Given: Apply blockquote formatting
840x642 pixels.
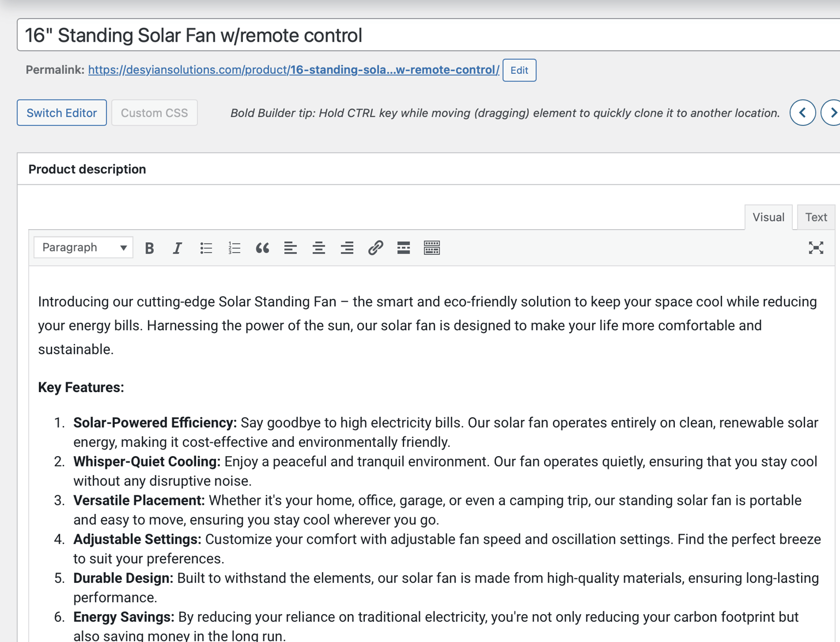Looking at the screenshot, I should (262, 248).
